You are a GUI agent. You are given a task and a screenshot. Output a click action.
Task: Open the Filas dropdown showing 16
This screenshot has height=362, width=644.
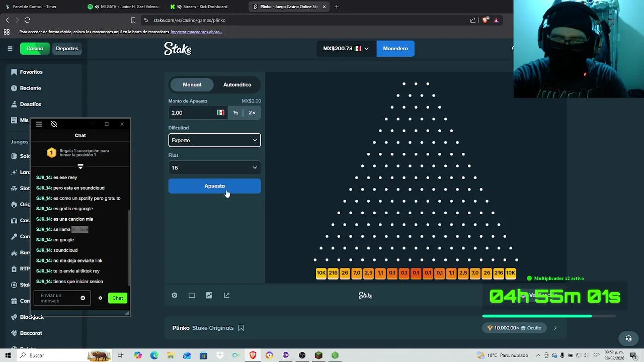coord(214,167)
